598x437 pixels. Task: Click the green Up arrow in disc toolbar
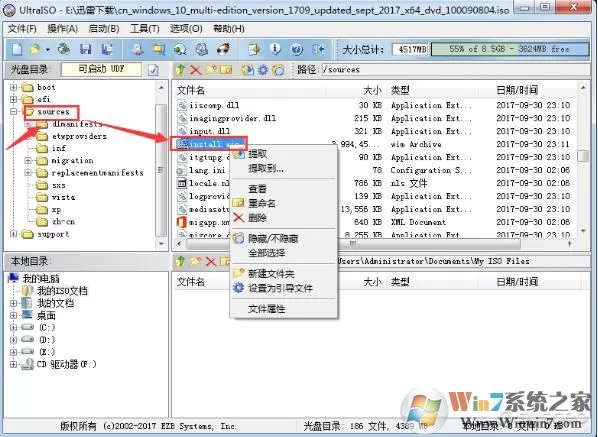point(181,70)
